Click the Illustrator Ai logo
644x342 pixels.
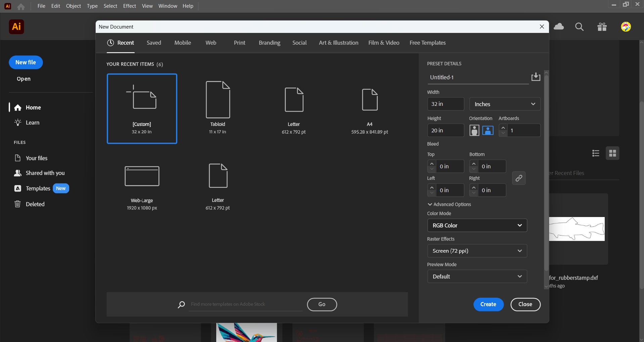click(x=16, y=27)
